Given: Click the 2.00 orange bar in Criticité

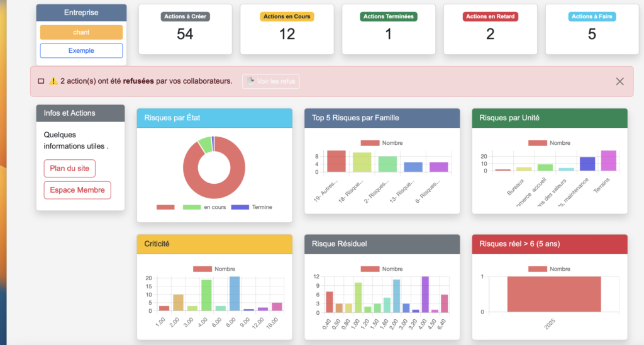Looking at the screenshot, I should point(178,303).
